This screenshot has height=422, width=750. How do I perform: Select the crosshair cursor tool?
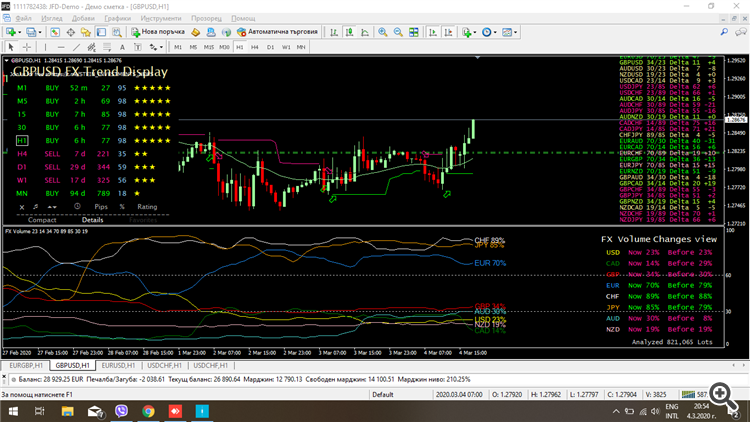29,47
